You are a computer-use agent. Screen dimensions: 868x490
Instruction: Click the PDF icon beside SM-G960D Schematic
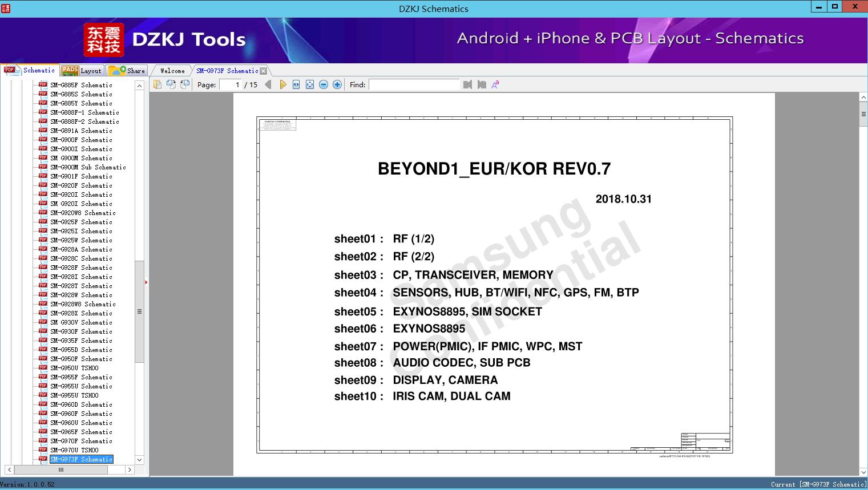click(43, 404)
